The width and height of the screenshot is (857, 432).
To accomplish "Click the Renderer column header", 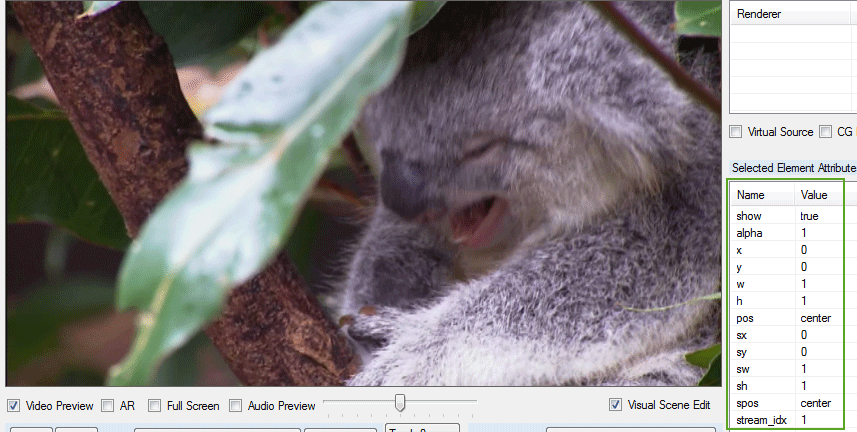I will pyautogui.click(x=790, y=14).
